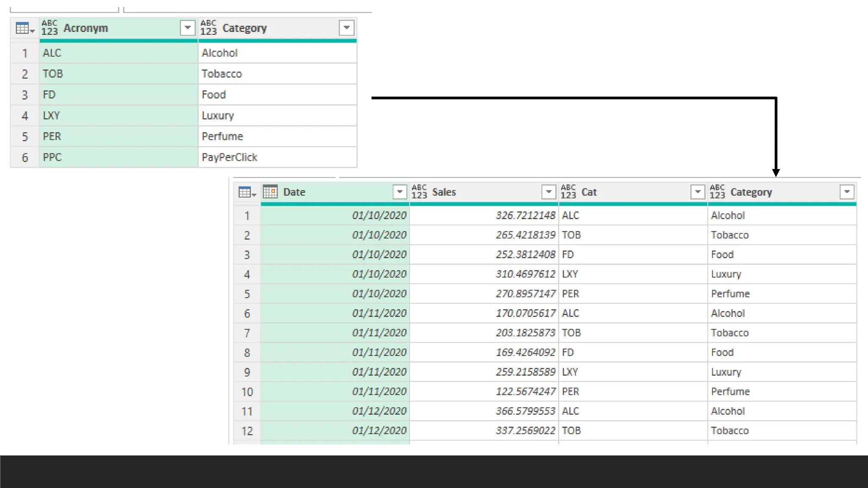Screen dimensions: 868x488
Task: Open the Sales column filter dropdown
Action: [548, 192]
